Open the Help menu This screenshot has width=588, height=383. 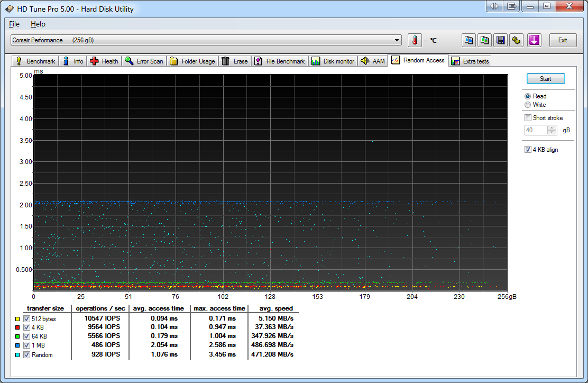(x=38, y=24)
